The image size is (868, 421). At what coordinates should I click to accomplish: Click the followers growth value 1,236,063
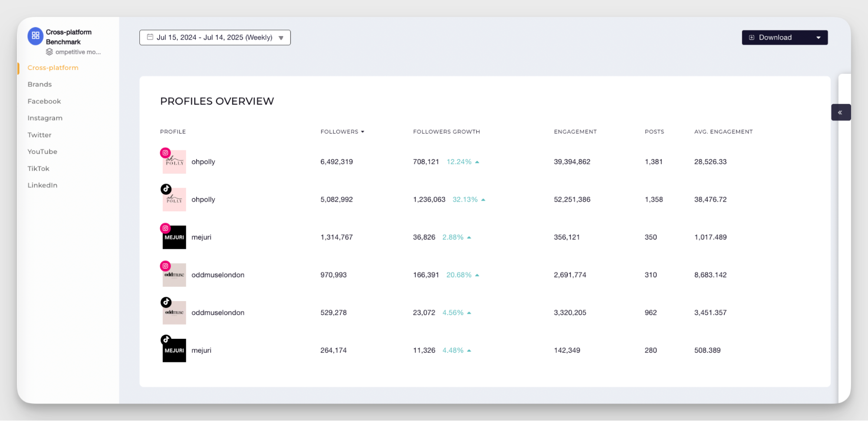pos(429,200)
